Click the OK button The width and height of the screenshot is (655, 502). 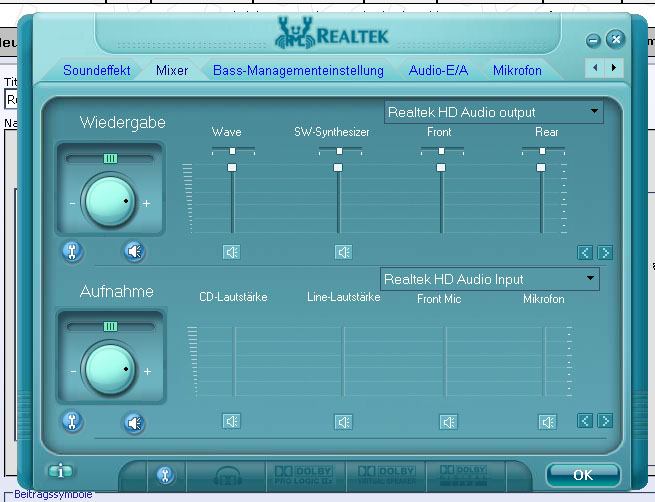click(583, 475)
